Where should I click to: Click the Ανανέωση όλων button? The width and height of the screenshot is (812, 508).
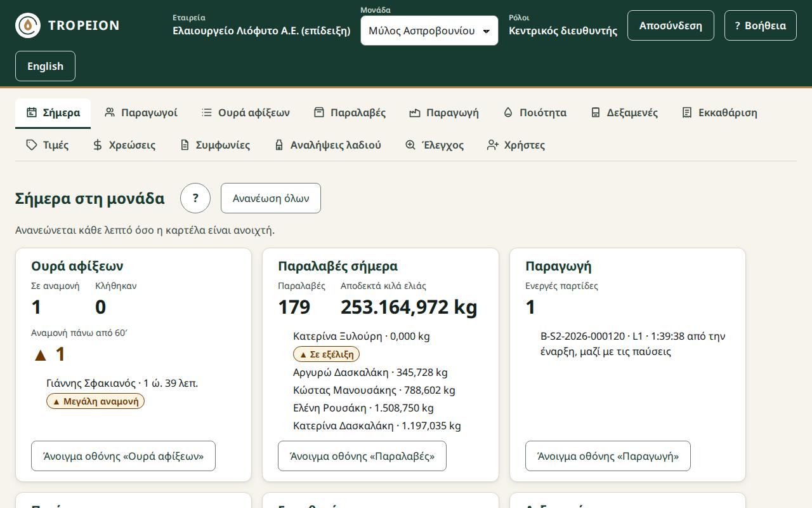tap(271, 198)
